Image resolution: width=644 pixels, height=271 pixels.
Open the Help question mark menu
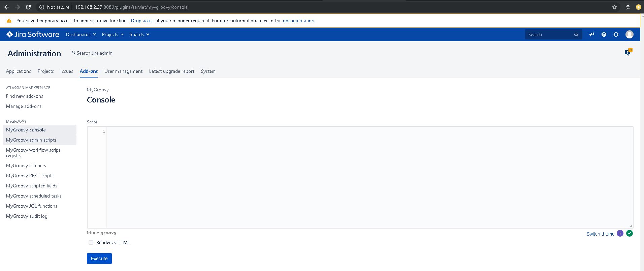tap(604, 34)
